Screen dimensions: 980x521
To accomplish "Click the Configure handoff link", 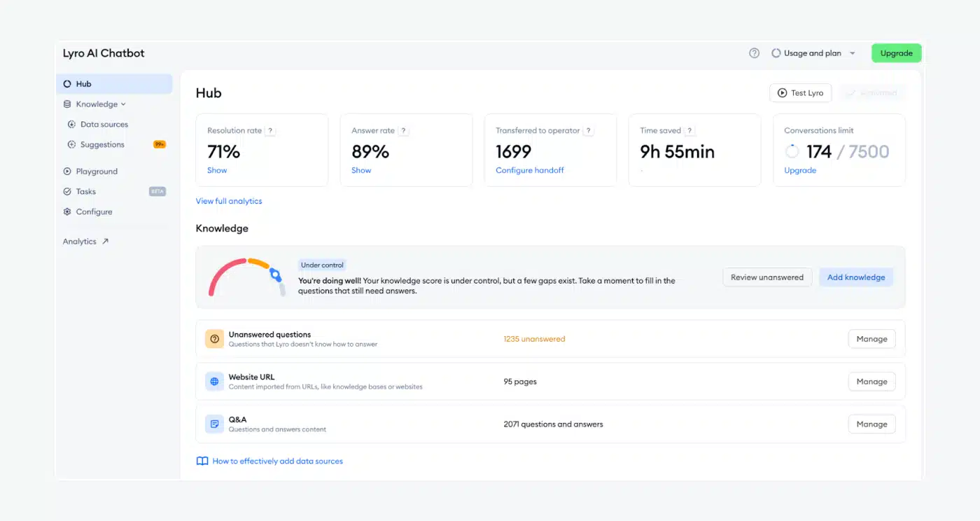I will [x=530, y=170].
